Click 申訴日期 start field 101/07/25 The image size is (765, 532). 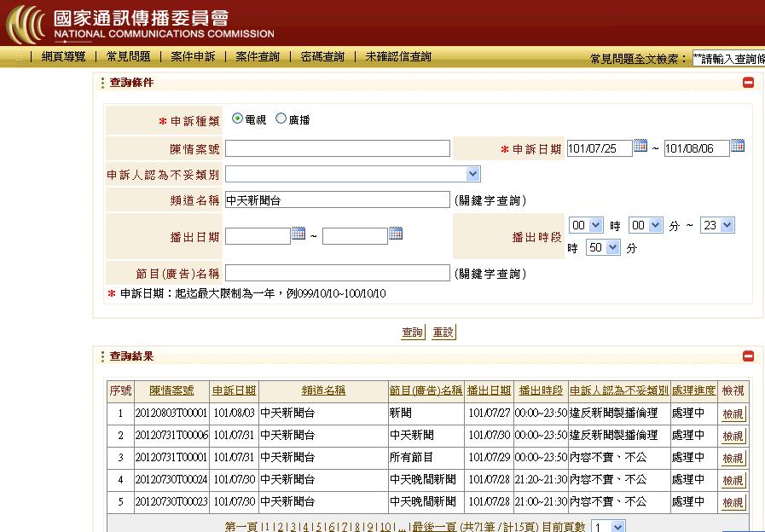tap(600, 148)
